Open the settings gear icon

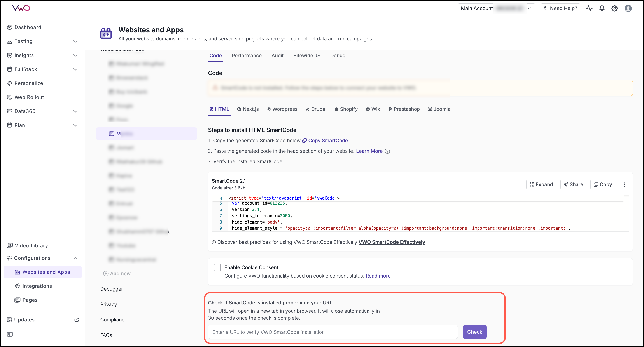coord(615,8)
